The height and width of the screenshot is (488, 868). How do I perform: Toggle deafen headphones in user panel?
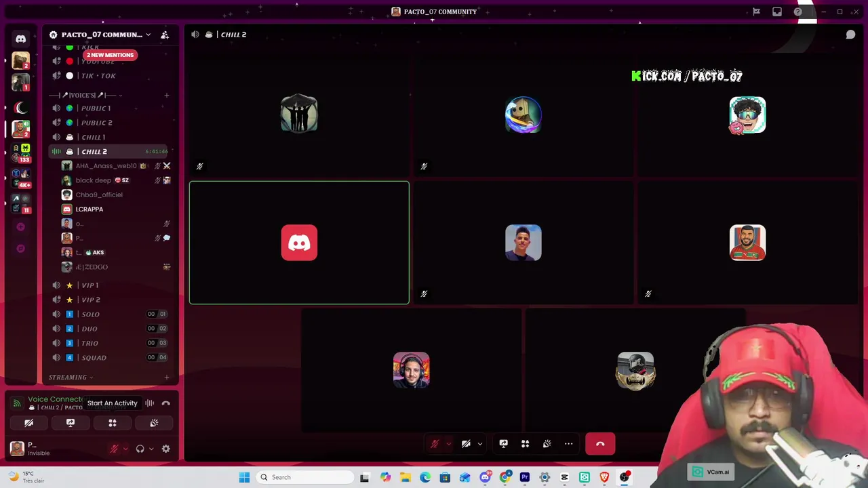[140, 449]
